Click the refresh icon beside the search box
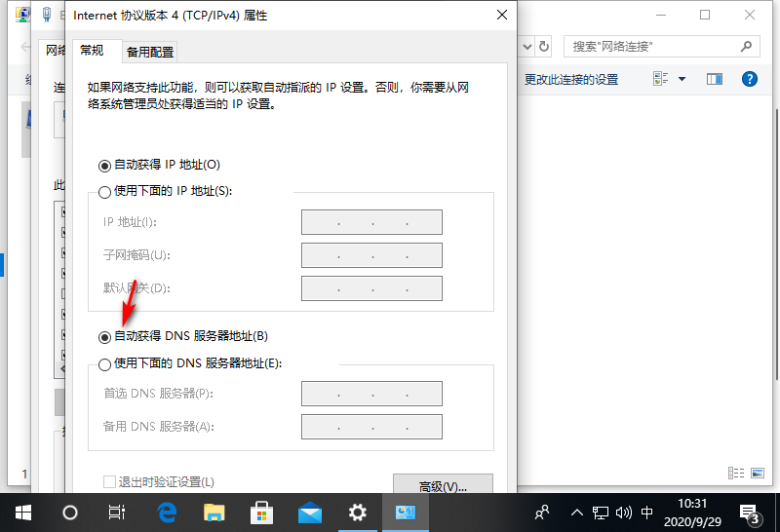Screen dimensions: 780x532 tap(544, 46)
